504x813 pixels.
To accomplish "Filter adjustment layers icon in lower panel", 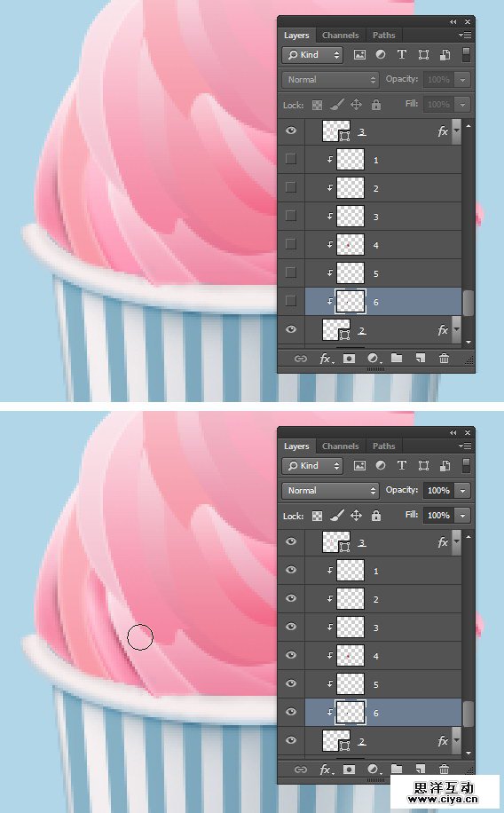I will [x=381, y=465].
